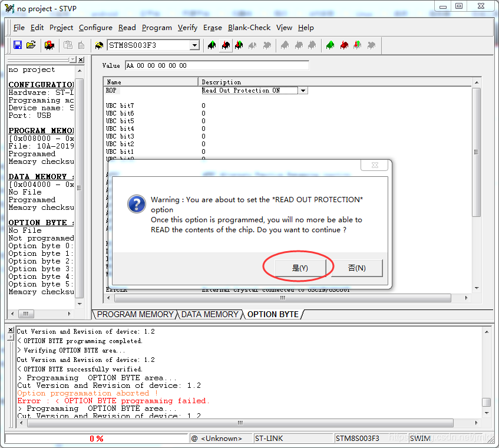The height and width of the screenshot is (448, 499).
Task: Click greyed Blank-check current tab icon
Action: click(x=267, y=45)
